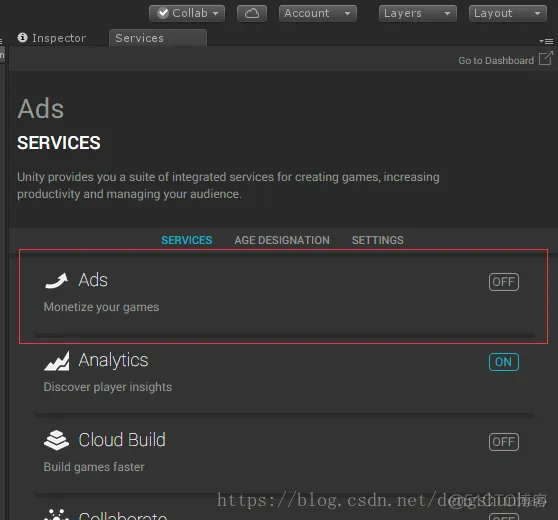Open the Cloud Build service entry
Image resolution: width=558 pixels, height=520 pixels.
[284, 455]
